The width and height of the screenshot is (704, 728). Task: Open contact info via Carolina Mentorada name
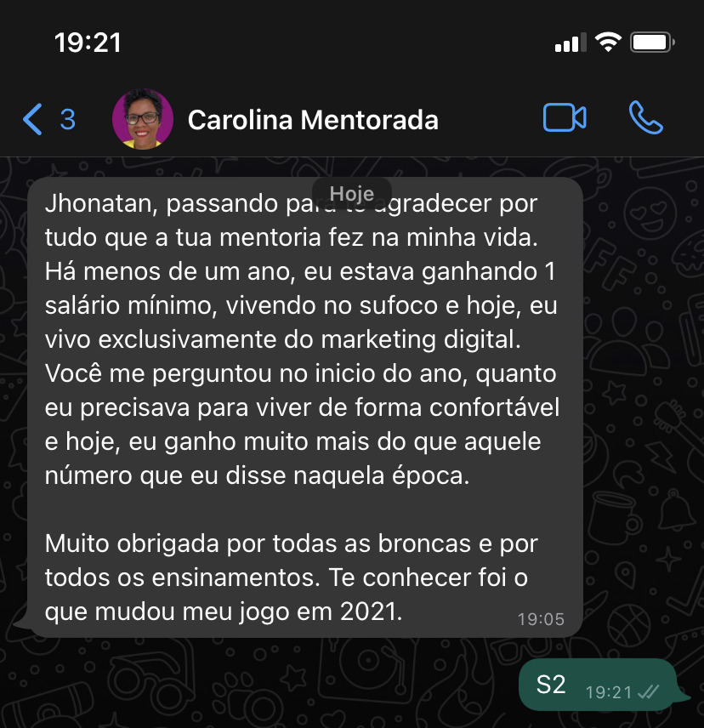point(313,120)
